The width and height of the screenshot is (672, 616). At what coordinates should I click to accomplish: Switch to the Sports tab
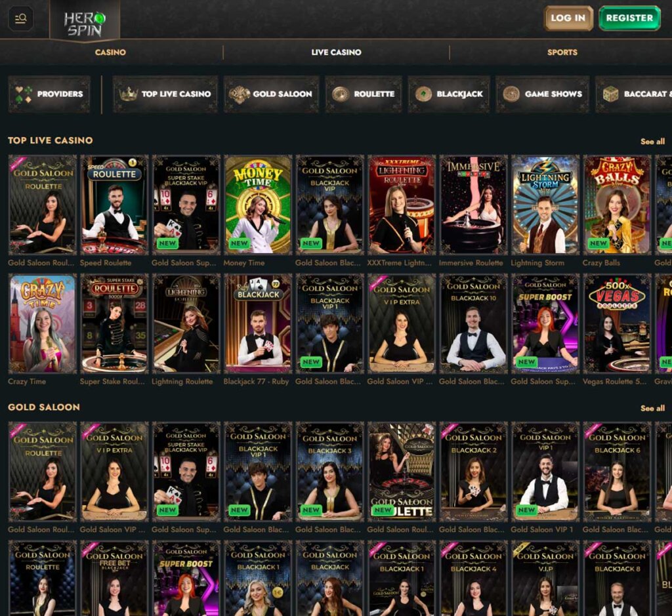click(562, 52)
